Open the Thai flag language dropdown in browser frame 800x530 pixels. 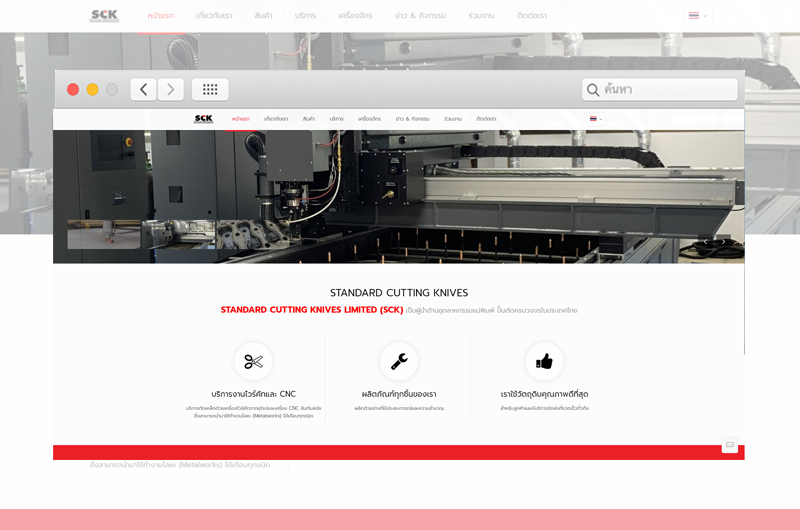[x=595, y=119]
